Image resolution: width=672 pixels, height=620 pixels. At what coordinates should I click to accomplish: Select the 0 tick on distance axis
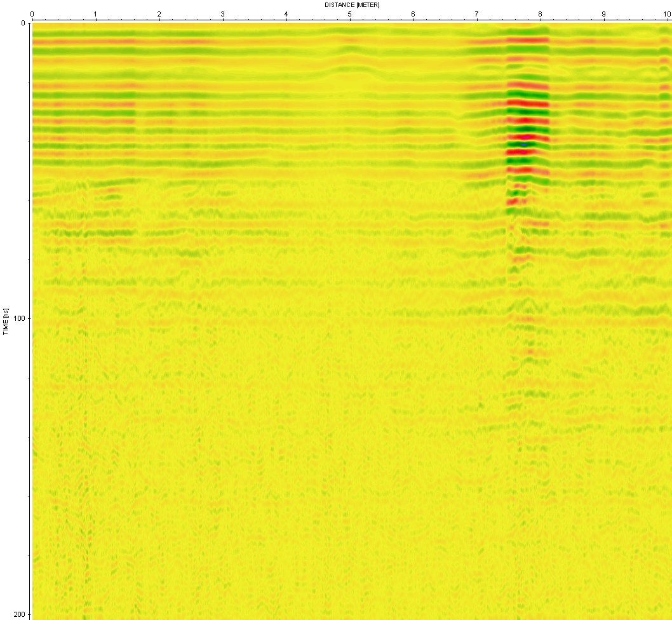32,14
